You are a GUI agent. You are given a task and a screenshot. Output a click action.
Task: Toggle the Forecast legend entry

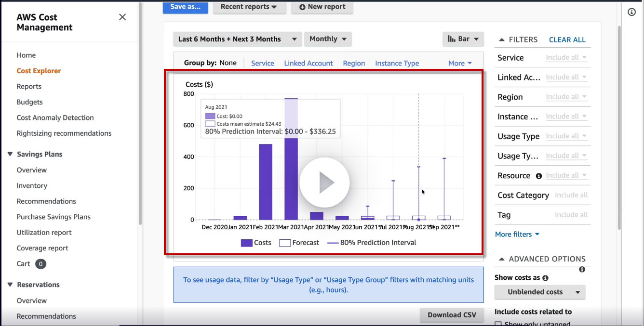click(x=299, y=243)
